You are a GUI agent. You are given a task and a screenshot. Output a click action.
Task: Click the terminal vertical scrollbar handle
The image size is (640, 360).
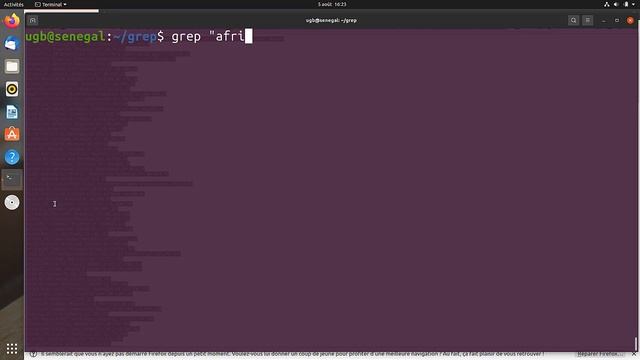point(636,344)
